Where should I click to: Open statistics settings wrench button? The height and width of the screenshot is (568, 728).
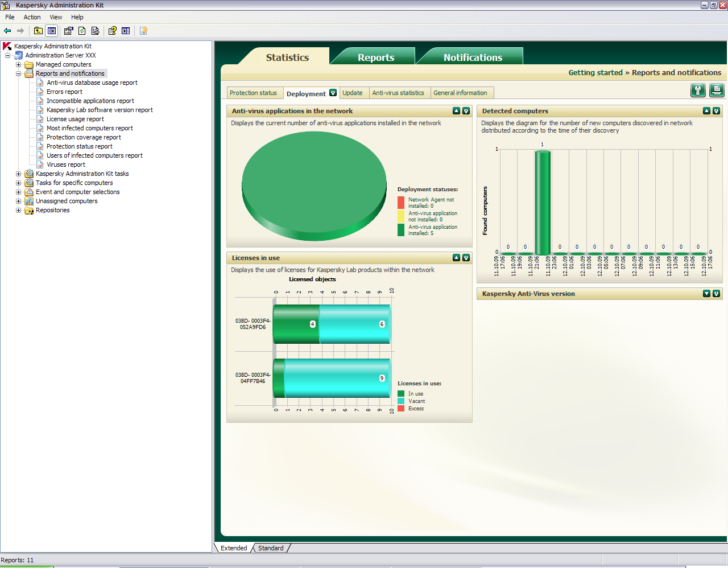698,90
